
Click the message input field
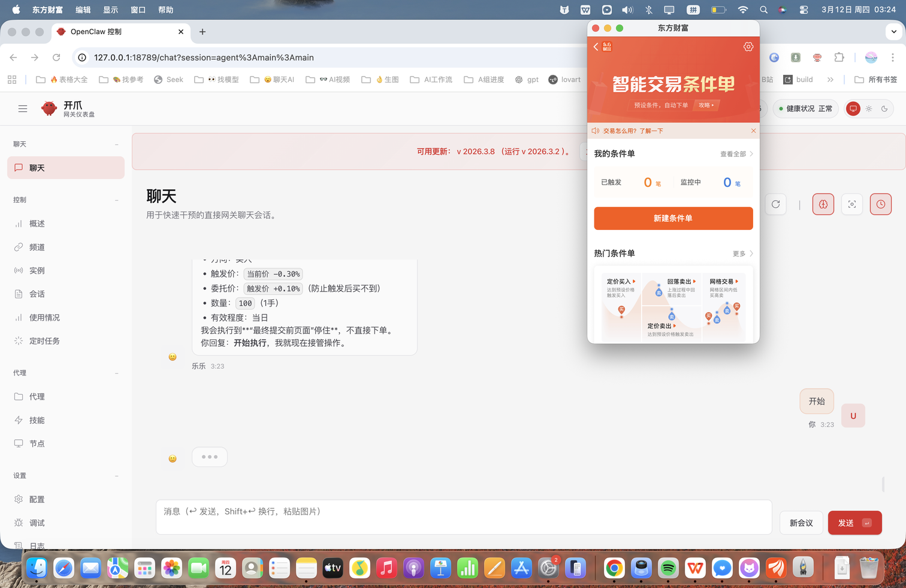coord(463,517)
